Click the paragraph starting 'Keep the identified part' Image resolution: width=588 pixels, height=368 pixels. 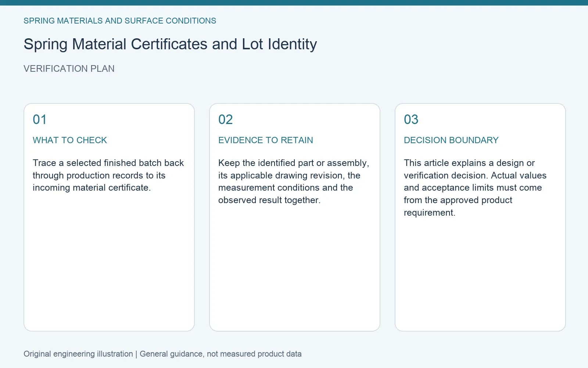294,181
